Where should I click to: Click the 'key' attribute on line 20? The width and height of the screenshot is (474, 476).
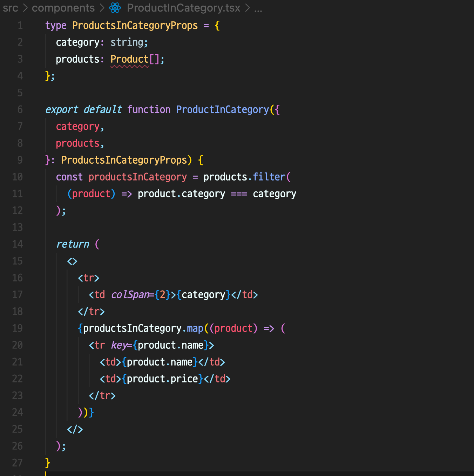pyautogui.click(x=119, y=345)
